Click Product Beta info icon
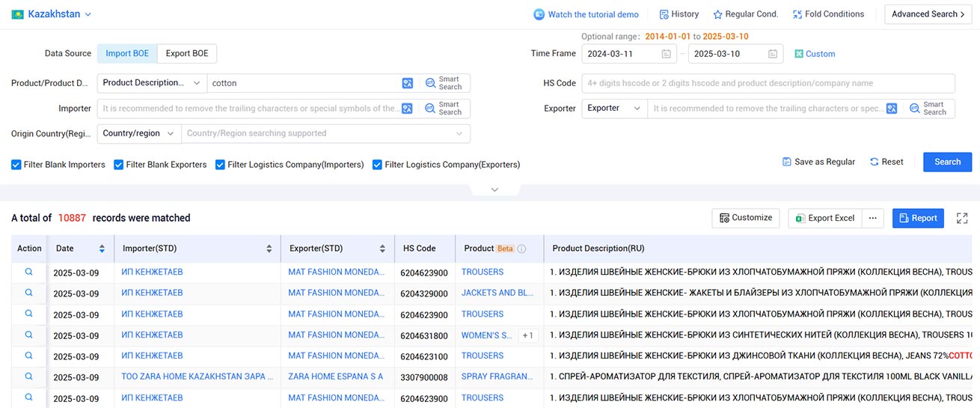 point(522,249)
